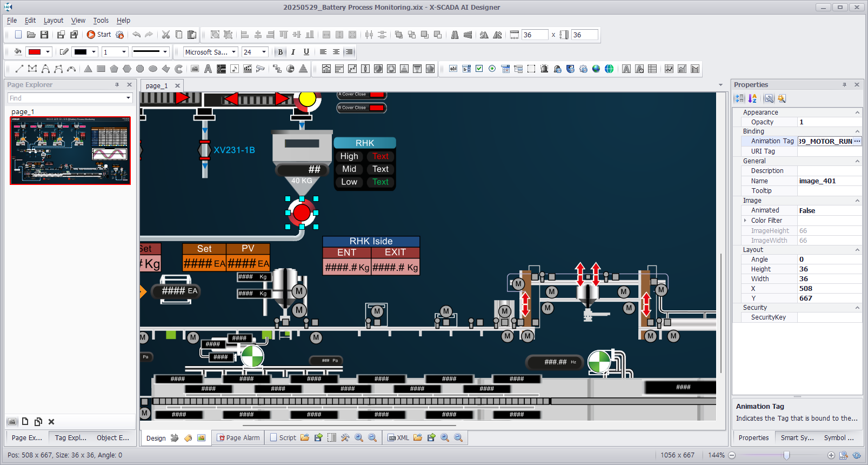Open a project with the folder icon
This screenshot has height=465, width=868.
31,35
